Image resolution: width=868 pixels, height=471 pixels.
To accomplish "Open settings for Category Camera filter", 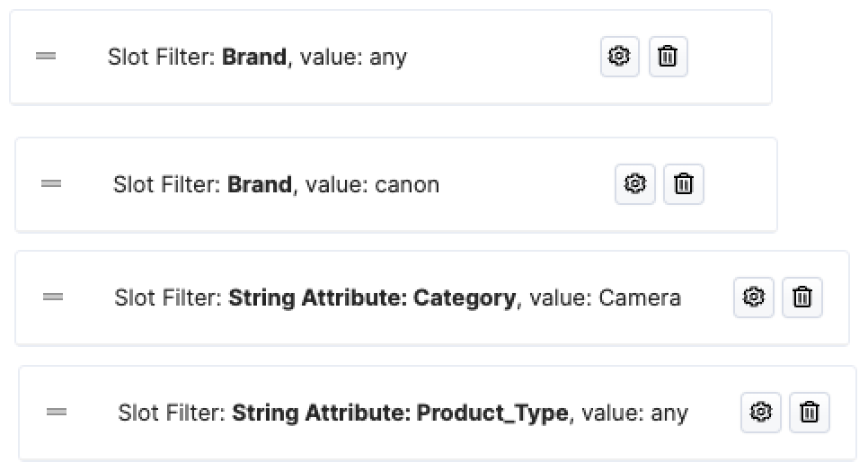I will 753,298.
